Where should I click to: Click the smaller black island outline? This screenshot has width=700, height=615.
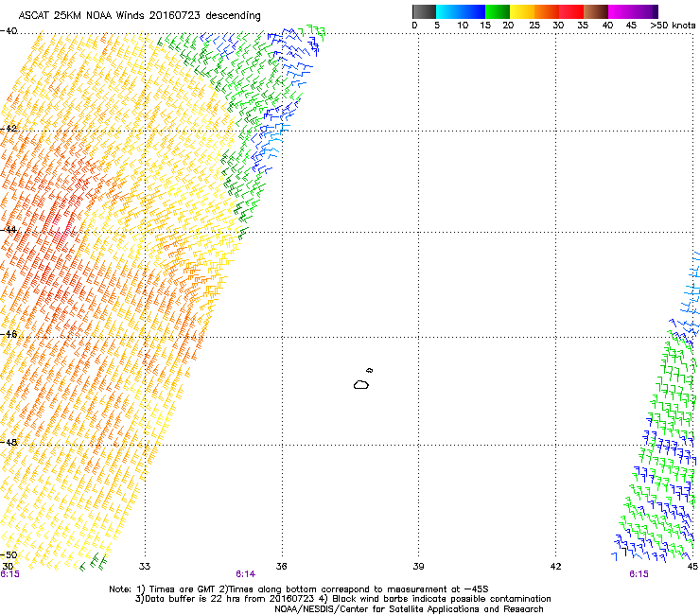point(370,370)
